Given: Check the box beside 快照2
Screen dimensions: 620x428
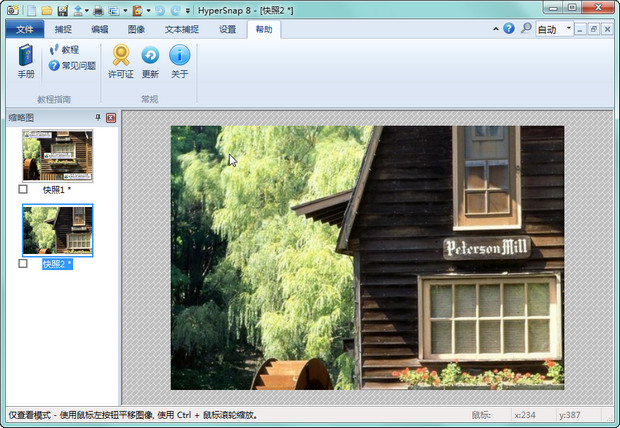Looking at the screenshot, I should (x=23, y=264).
